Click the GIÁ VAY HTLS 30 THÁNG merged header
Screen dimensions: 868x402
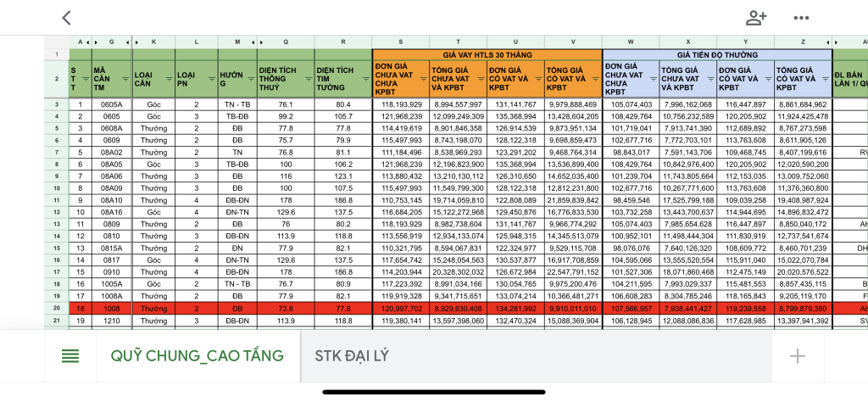pos(487,55)
